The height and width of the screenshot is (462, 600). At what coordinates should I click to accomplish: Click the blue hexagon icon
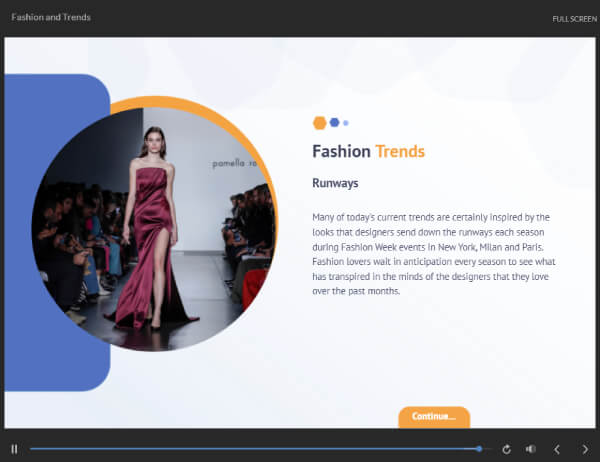click(334, 123)
